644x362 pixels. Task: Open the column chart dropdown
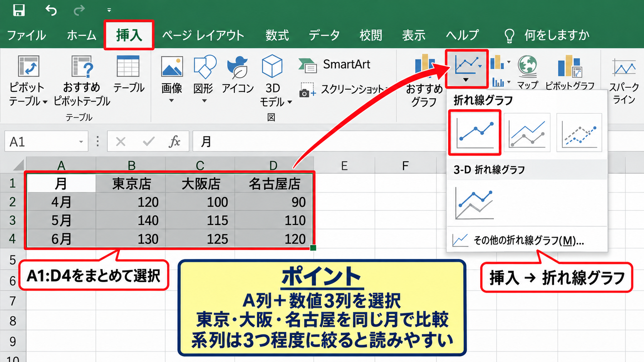click(x=500, y=62)
